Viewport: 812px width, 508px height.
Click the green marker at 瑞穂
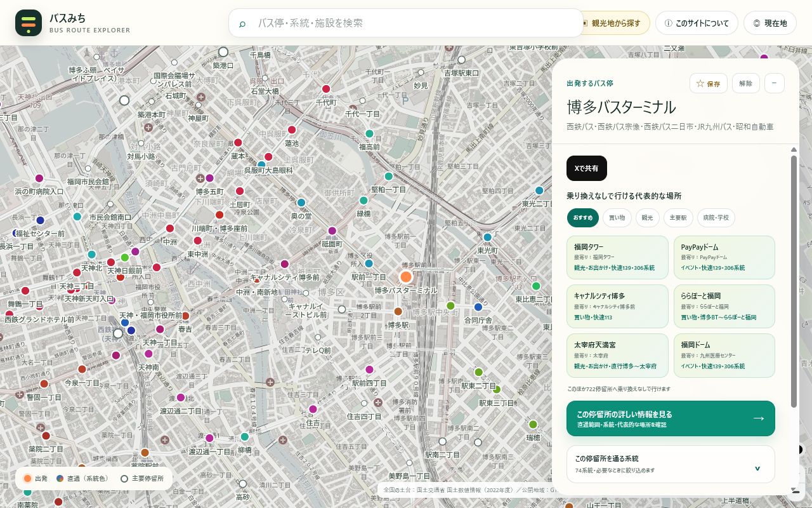(533, 424)
